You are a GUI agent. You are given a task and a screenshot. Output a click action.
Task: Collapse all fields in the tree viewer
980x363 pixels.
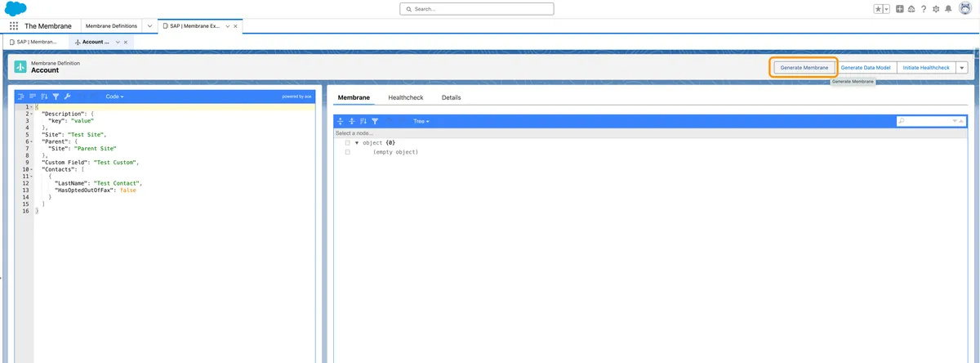(x=352, y=121)
